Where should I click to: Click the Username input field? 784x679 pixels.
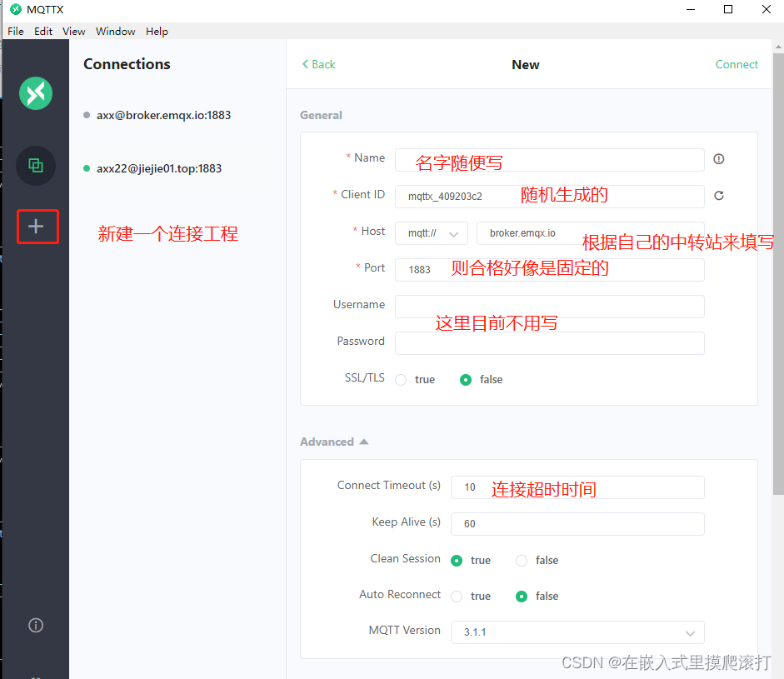[x=550, y=307]
